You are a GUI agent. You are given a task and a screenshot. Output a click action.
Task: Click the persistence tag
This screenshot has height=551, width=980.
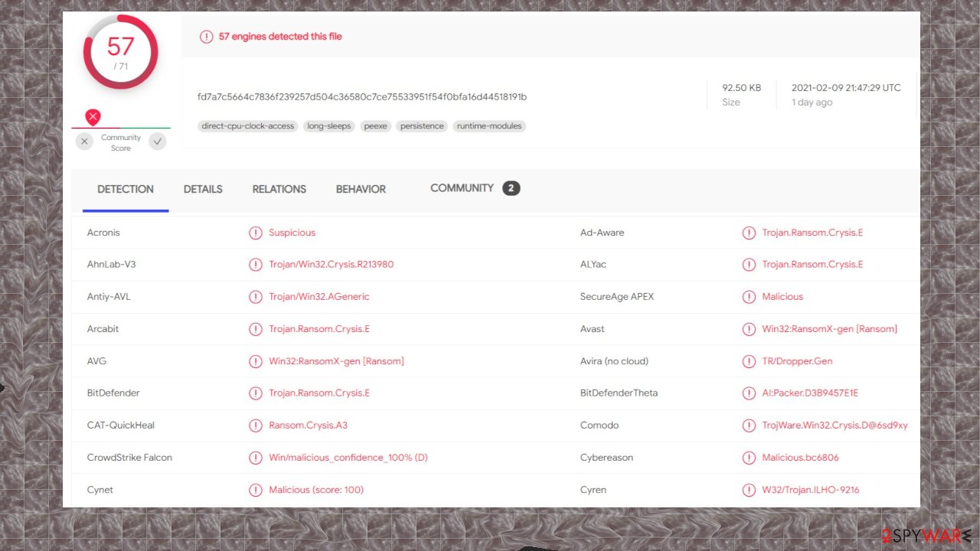(x=422, y=126)
